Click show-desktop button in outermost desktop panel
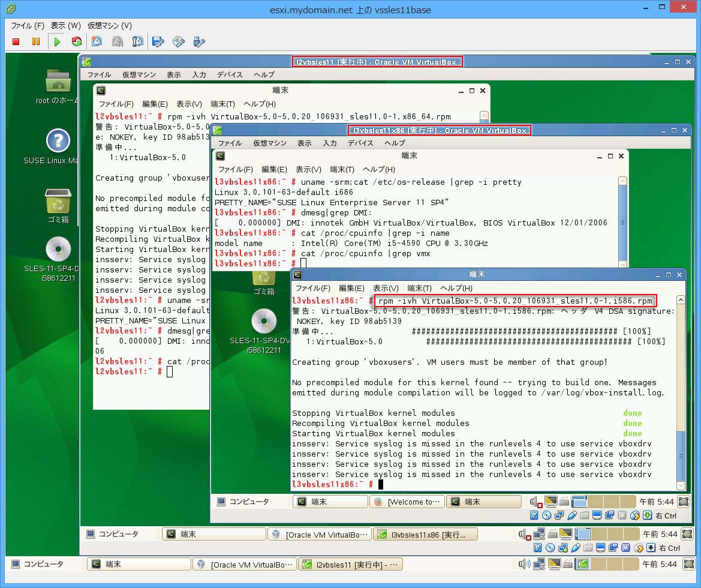This screenshot has width=701, height=588. coord(689,564)
